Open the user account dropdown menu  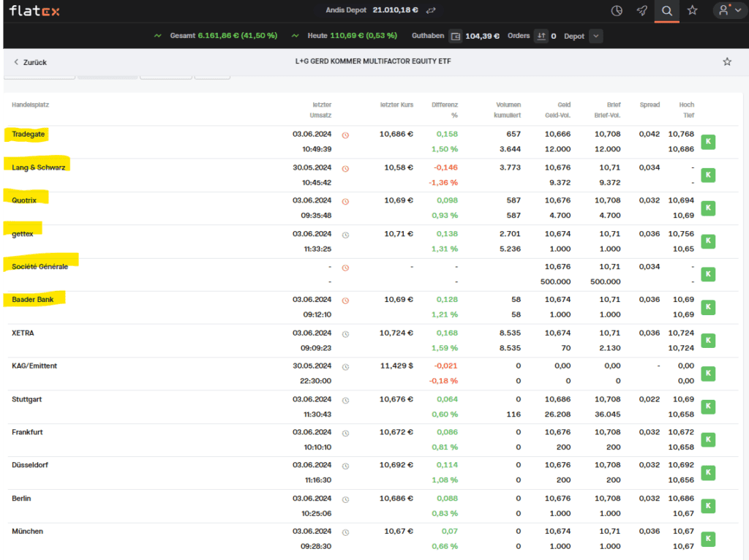coord(729,11)
